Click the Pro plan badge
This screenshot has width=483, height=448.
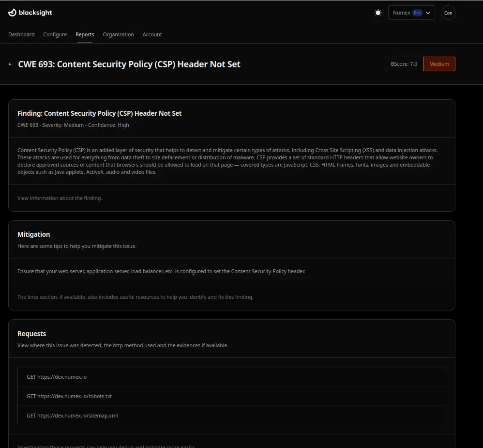(x=417, y=13)
